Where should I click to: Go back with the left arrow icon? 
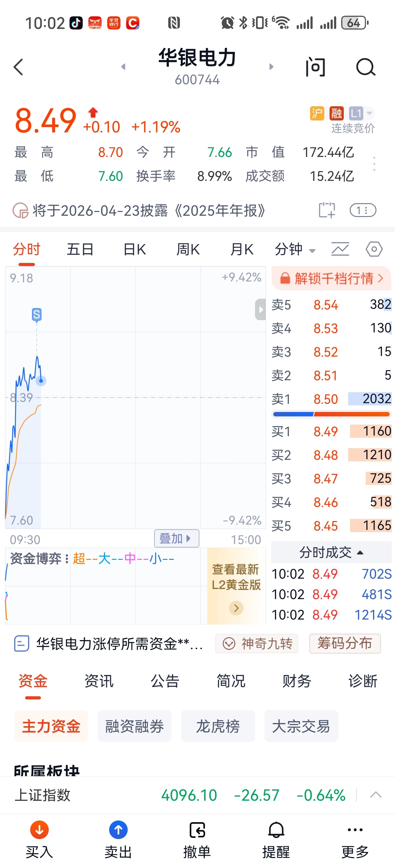pyautogui.click(x=19, y=67)
